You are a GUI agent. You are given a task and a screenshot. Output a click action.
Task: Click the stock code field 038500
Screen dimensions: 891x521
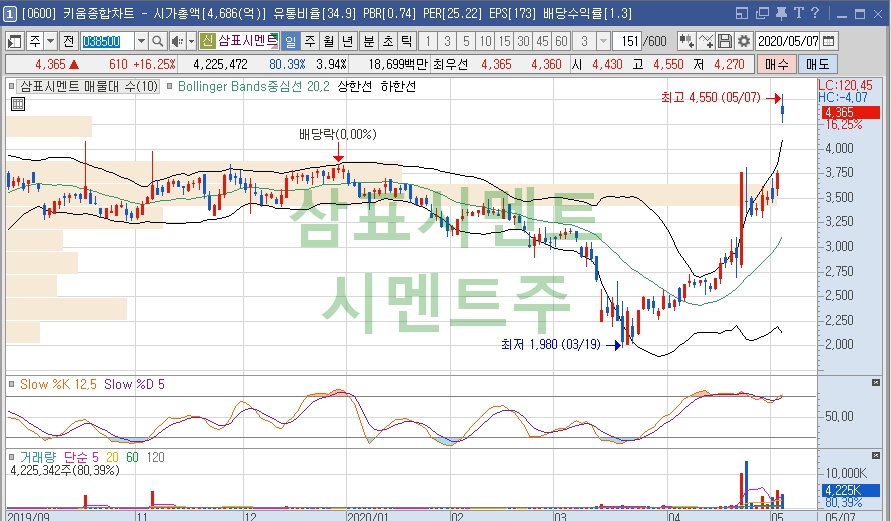(x=108, y=41)
